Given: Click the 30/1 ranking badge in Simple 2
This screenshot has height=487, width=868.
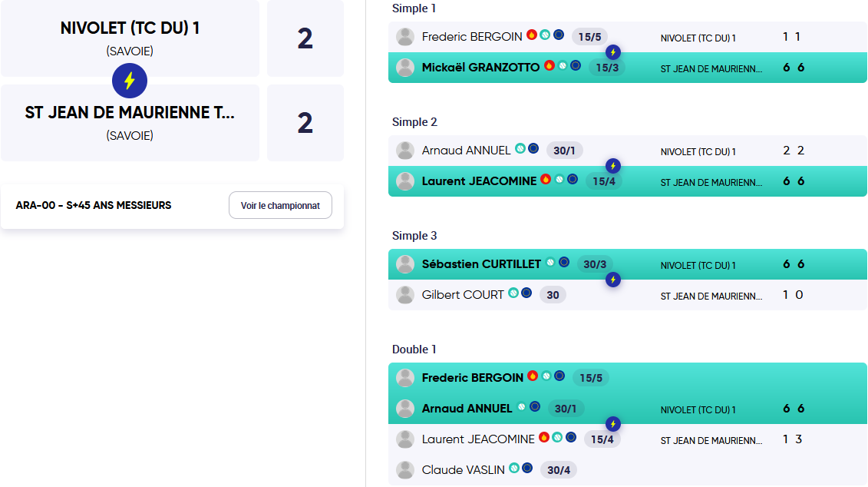Looking at the screenshot, I should (x=564, y=151).
